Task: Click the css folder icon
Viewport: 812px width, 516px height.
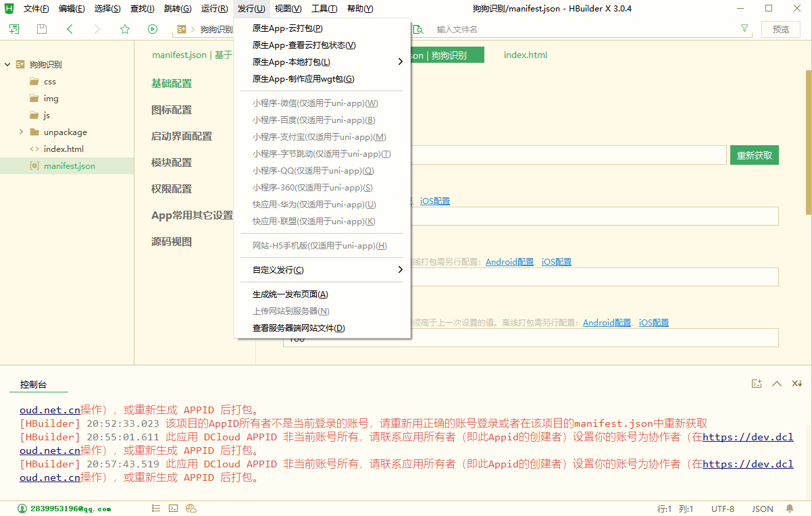Action: pyautogui.click(x=34, y=81)
